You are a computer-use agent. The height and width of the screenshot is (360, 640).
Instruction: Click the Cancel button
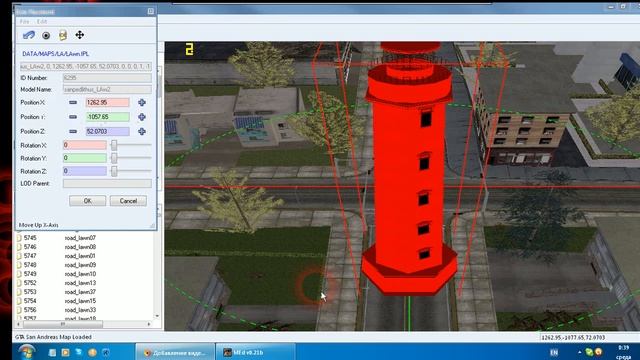pyautogui.click(x=128, y=201)
